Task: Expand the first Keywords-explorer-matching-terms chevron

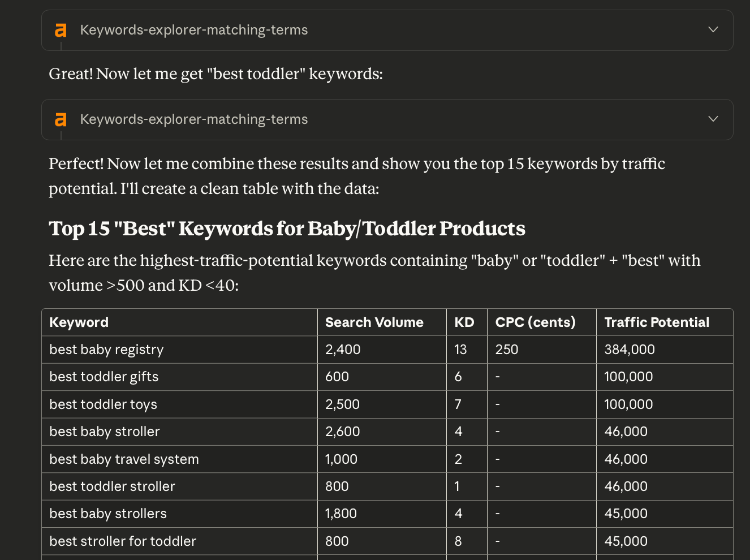Action: pyautogui.click(x=713, y=29)
